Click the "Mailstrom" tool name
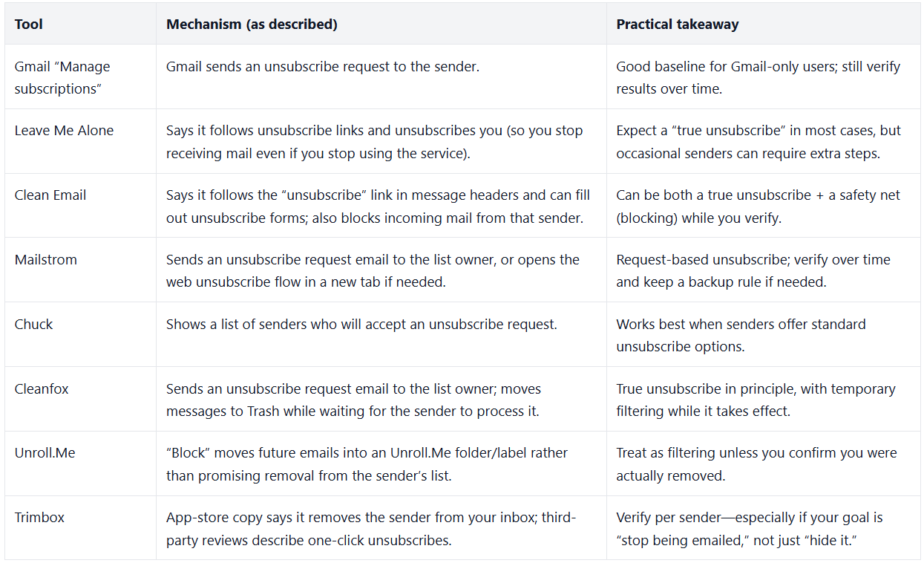 46,260
